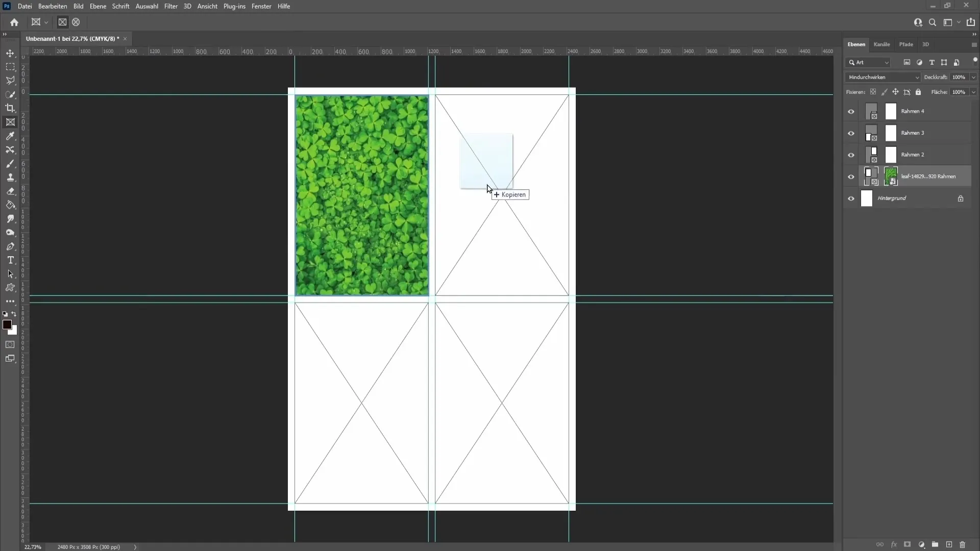Viewport: 980px width, 551px height.
Task: Filter layers by type layers
Action: [x=932, y=62]
